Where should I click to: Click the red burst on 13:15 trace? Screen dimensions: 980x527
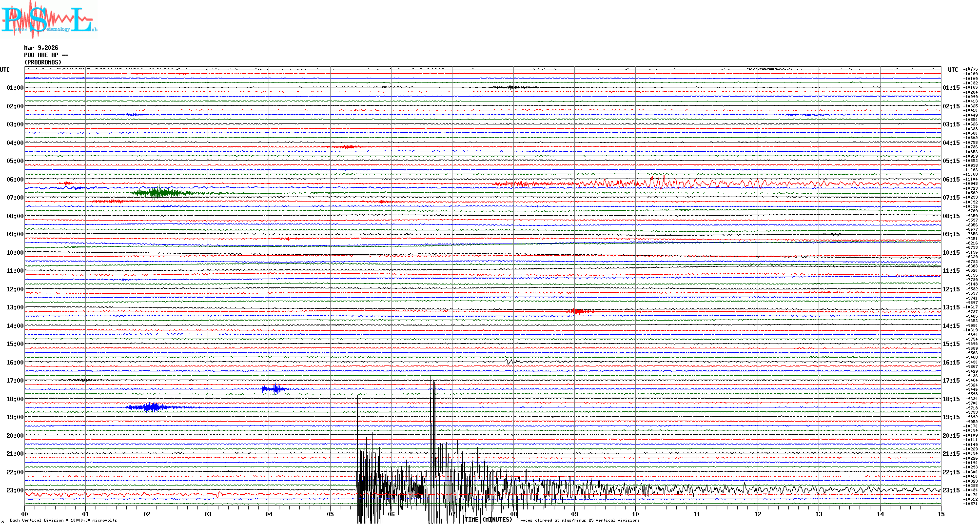click(x=578, y=311)
